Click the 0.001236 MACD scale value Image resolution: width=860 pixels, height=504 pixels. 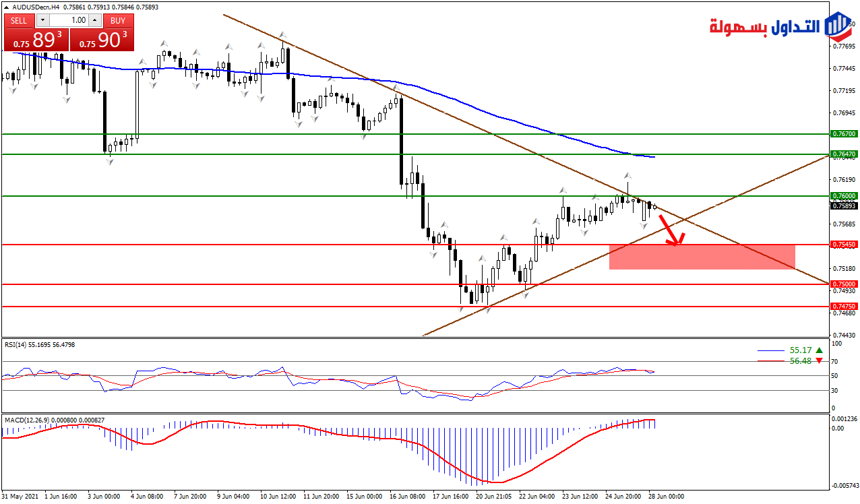[x=845, y=418]
